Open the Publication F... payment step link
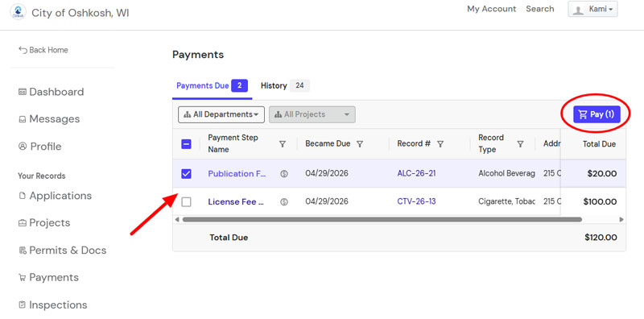This screenshot has width=644, height=319. (x=237, y=174)
